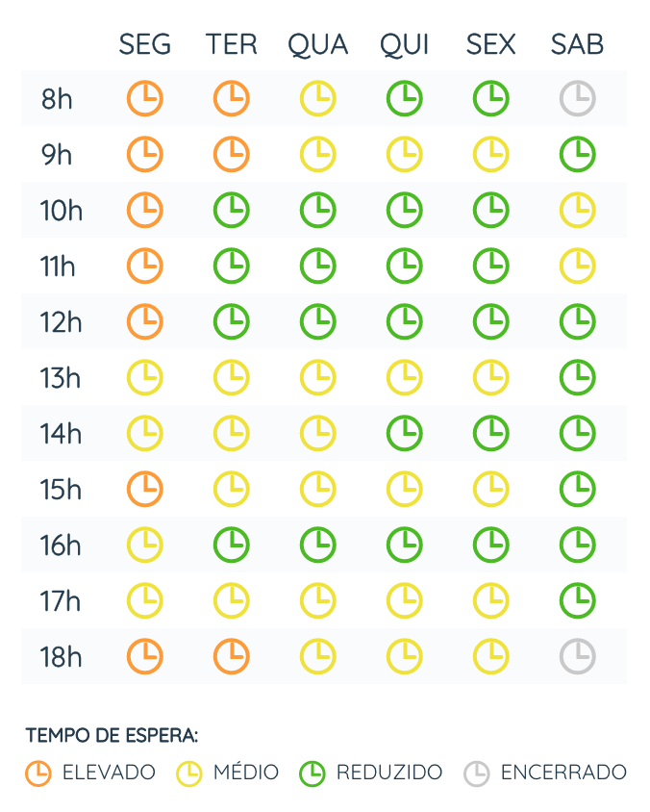Select the Friday 16h green clock icon
The width and height of the screenshot is (650, 812).
[491, 545]
